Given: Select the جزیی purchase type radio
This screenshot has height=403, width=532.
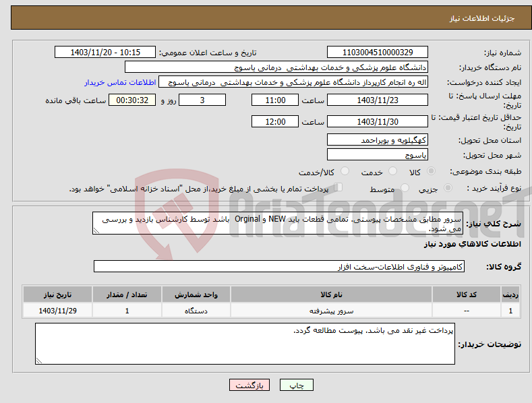Looking at the screenshot, I should click(448, 187).
